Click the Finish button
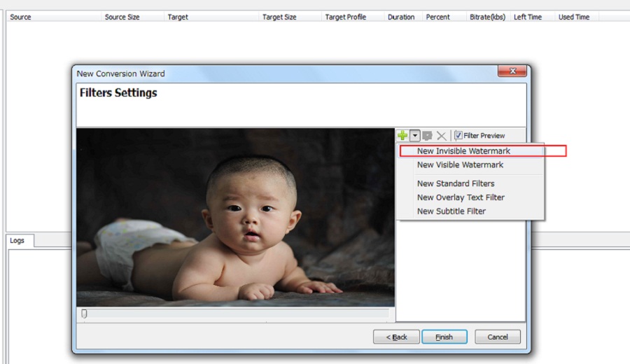This screenshot has width=630, height=364. click(x=444, y=337)
